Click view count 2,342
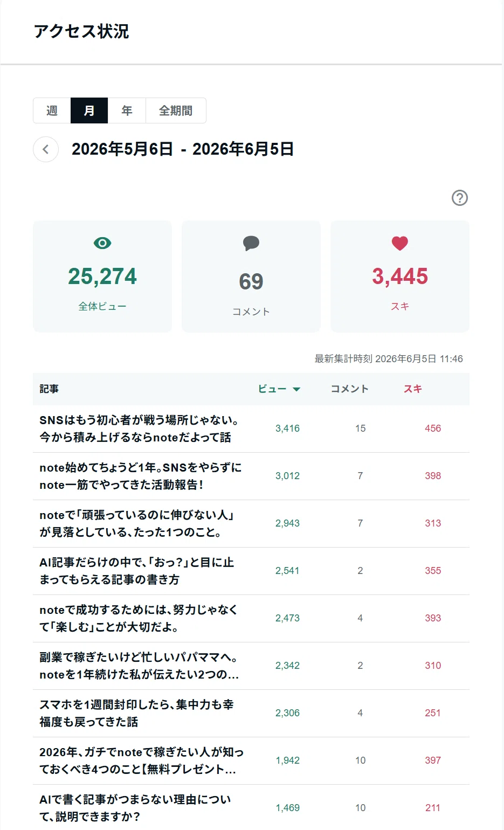504x830 pixels. 287,666
